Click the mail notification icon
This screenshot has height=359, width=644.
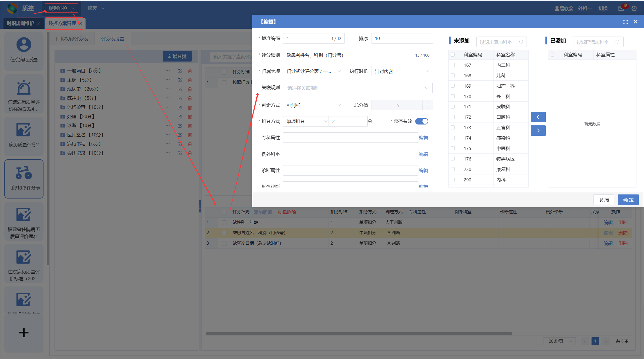coord(621,8)
